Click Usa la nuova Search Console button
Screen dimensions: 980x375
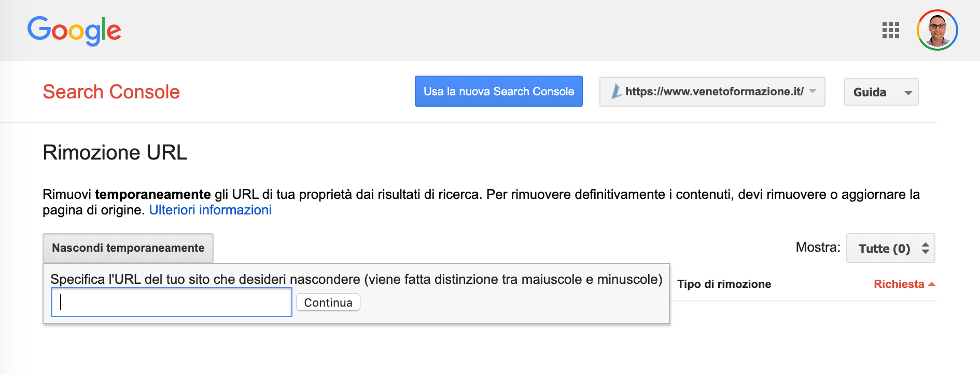(498, 91)
